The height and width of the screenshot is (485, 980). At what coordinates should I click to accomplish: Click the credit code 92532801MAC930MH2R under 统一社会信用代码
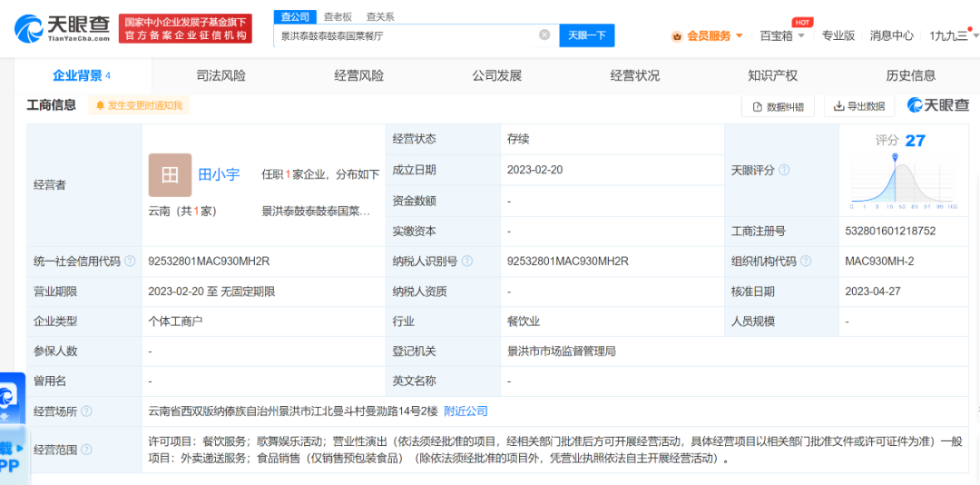pyautogui.click(x=209, y=261)
